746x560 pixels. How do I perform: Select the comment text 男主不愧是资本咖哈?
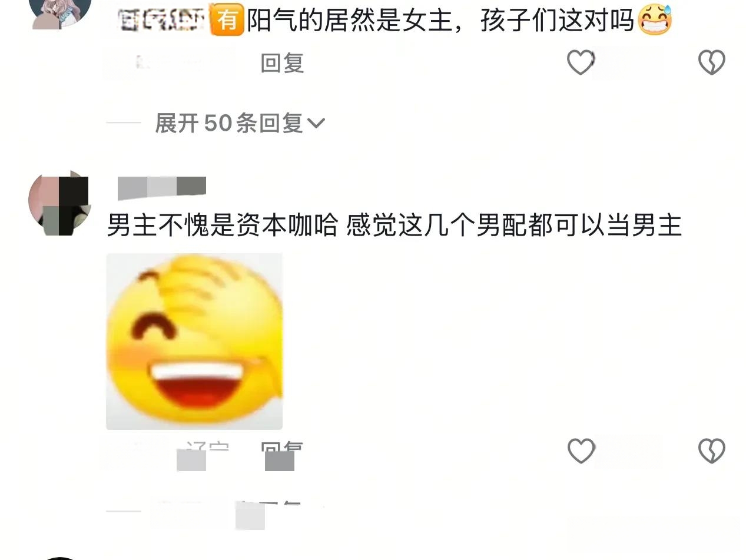pos(222,226)
